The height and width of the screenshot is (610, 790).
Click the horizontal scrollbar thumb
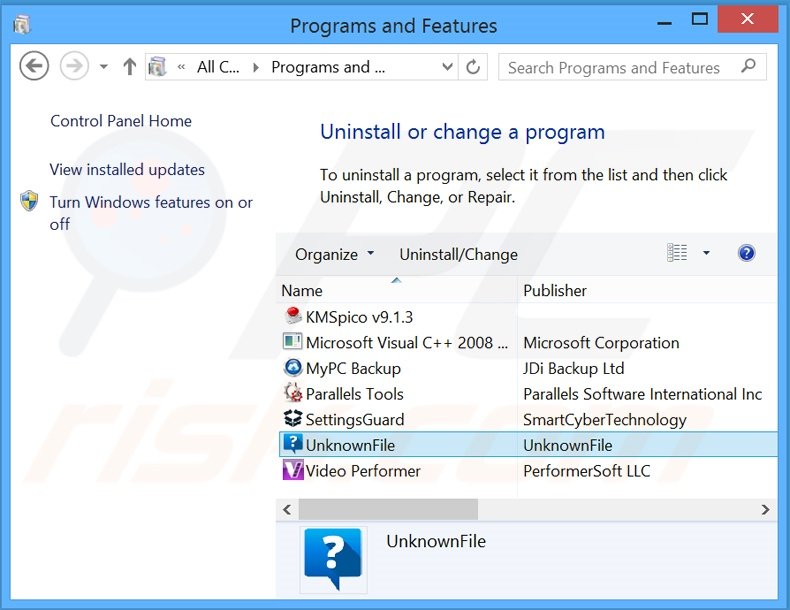388,509
